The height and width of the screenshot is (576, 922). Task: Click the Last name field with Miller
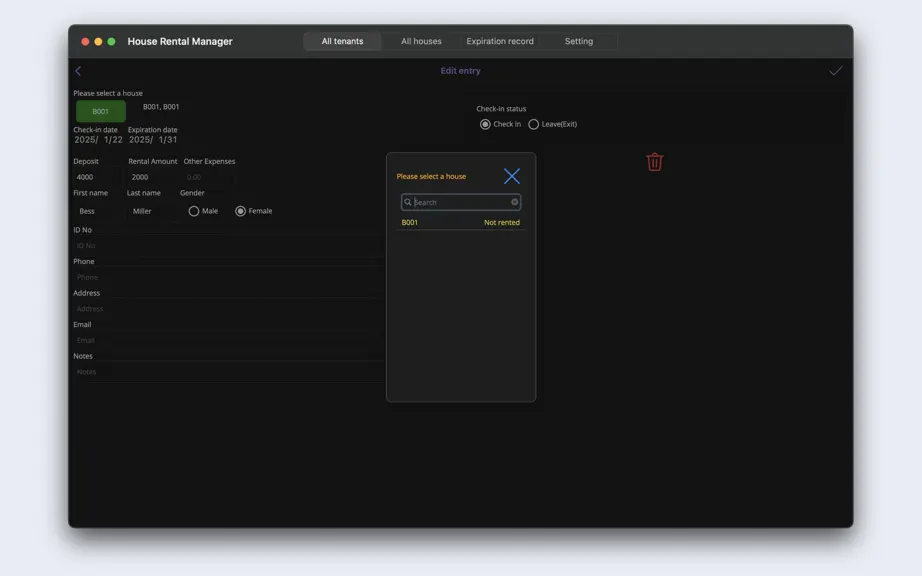tap(151, 211)
